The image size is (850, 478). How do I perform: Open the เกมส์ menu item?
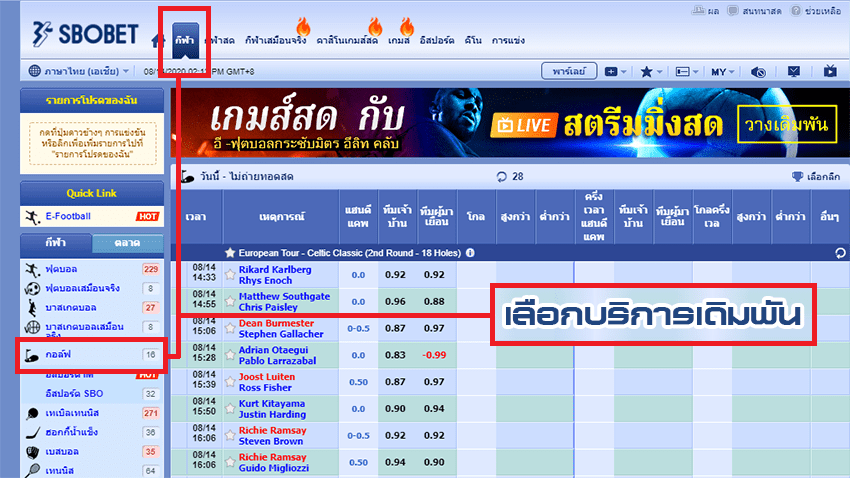pyautogui.click(x=398, y=40)
